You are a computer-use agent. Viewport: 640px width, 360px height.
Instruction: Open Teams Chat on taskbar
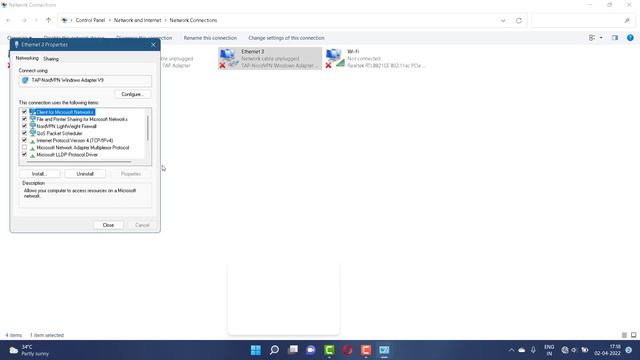[x=311, y=350]
